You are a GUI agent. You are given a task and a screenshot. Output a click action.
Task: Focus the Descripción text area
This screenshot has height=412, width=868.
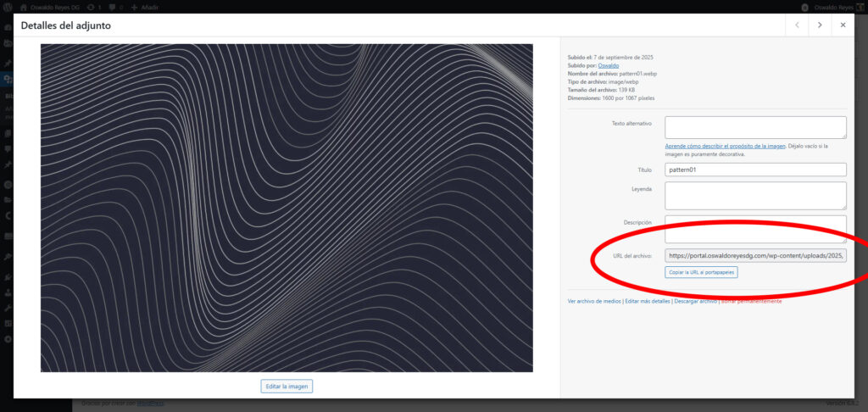(x=755, y=229)
